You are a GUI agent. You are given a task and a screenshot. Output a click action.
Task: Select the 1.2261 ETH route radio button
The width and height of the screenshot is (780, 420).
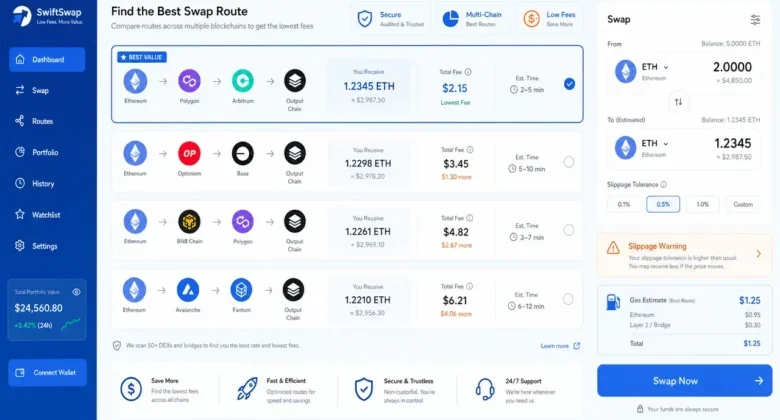[569, 230]
